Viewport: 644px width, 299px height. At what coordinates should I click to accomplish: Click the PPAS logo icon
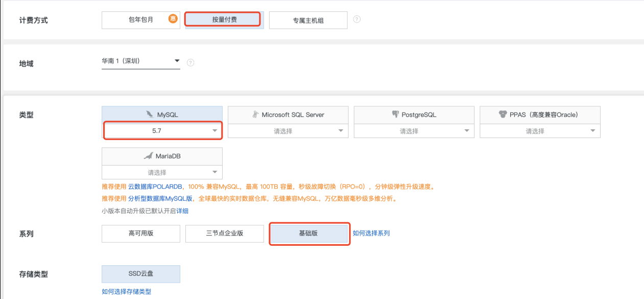[x=503, y=114]
